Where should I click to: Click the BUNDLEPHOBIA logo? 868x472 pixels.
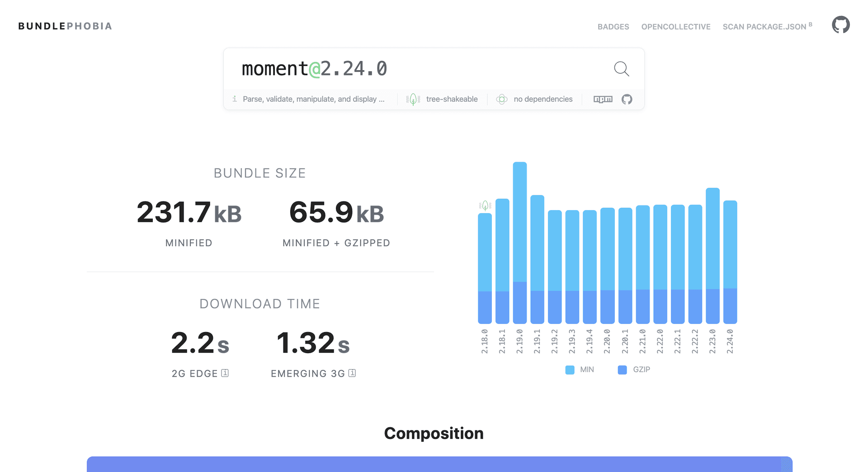tap(65, 26)
